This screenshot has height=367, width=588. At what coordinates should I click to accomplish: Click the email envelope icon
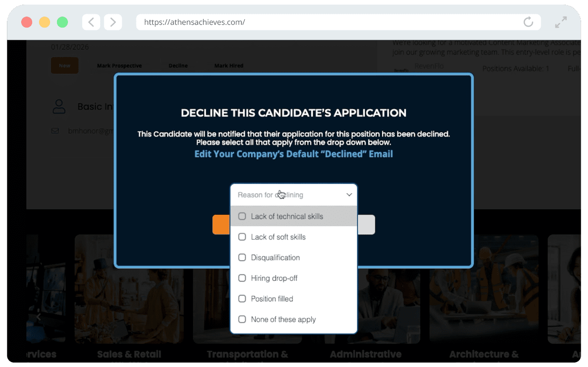pyautogui.click(x=55, y=131)
